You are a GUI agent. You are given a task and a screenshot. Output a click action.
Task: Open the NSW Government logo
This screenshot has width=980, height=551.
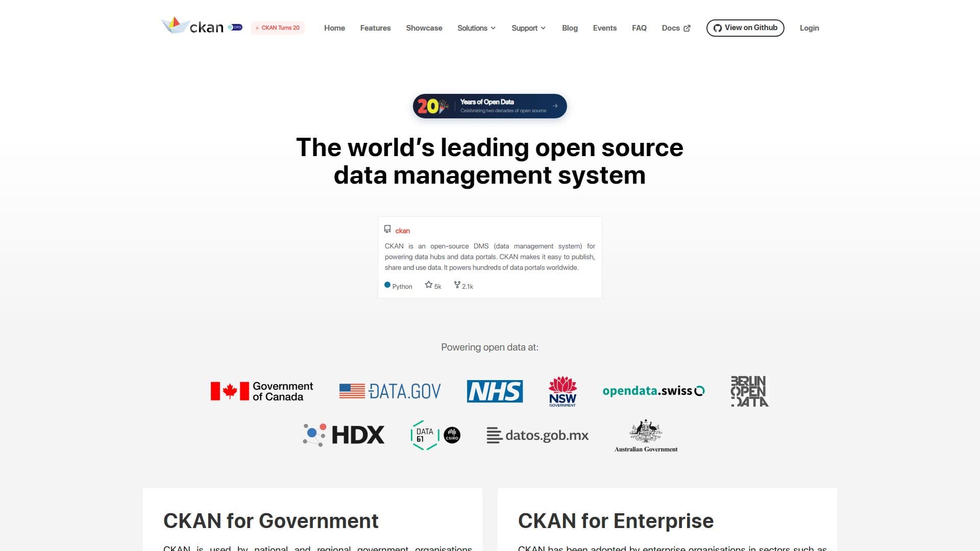point(562,391)
